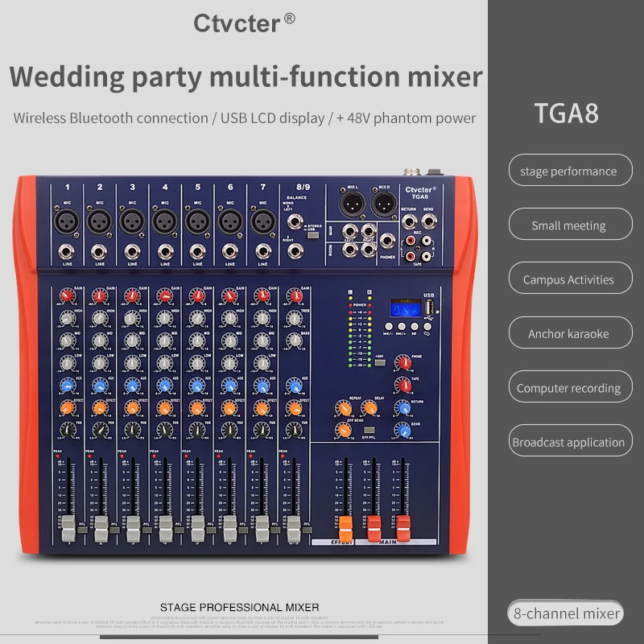Toggle the STEREO/USB selector switch
The height and width of the screenshot is (644, 644).
pyautogui.click(x=313, y=235)
